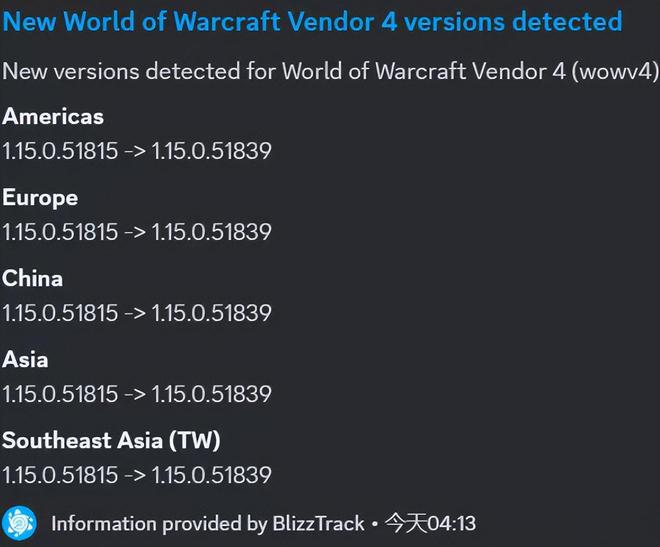
Task: Click the arrow in the Asia version line
Action: pos(135,395)
